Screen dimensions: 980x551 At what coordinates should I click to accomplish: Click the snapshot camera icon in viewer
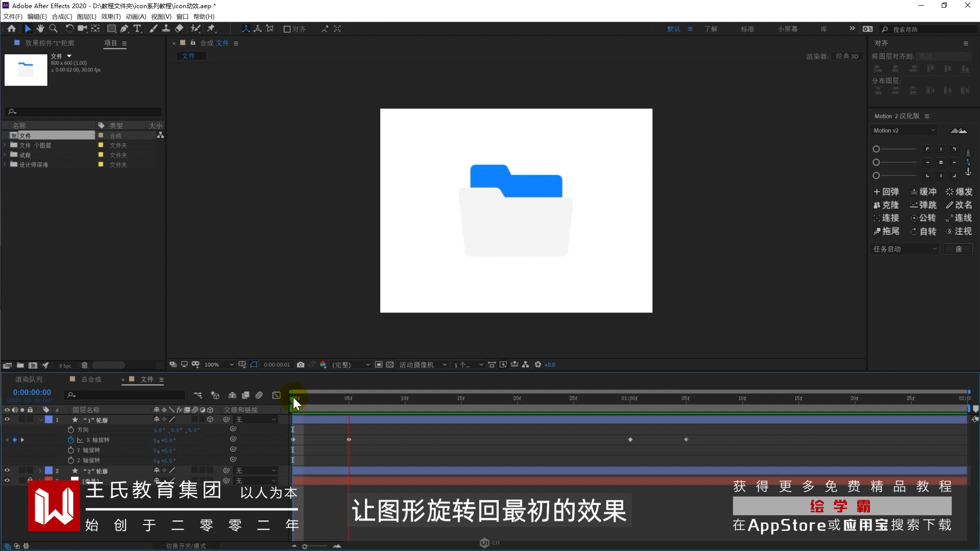tap(301, 365)
